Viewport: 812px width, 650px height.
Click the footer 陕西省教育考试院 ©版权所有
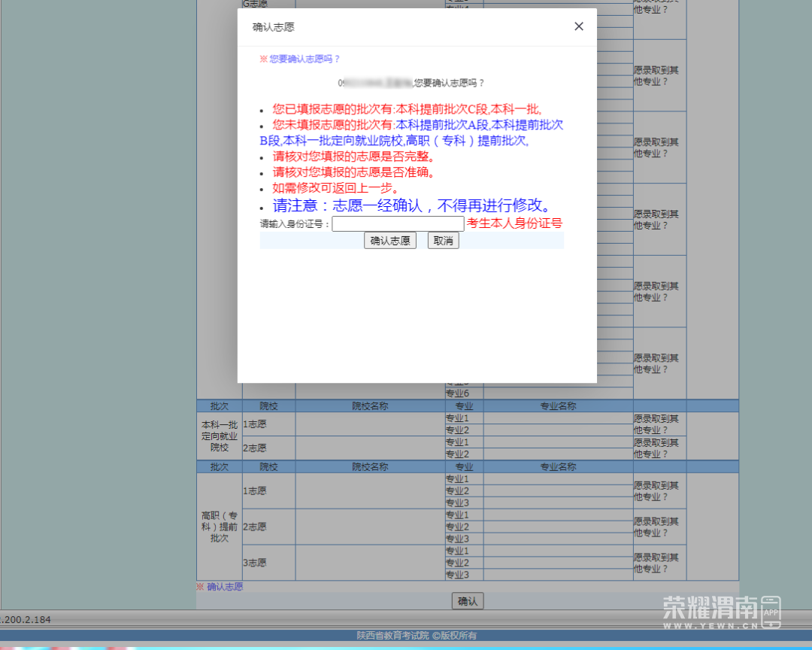[417, 636]
